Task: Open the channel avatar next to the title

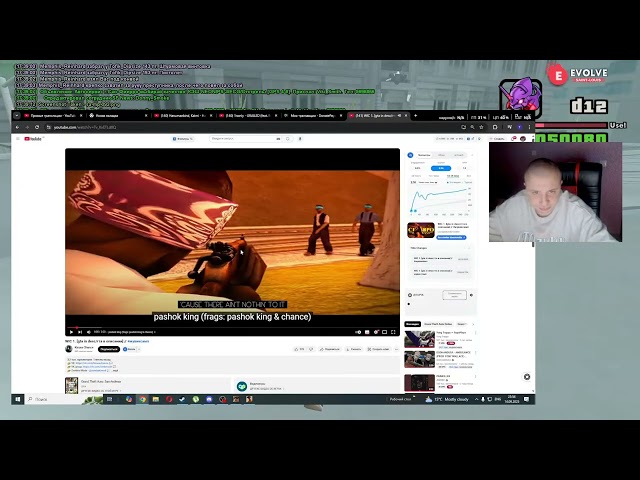Action: tap(69, 349)
